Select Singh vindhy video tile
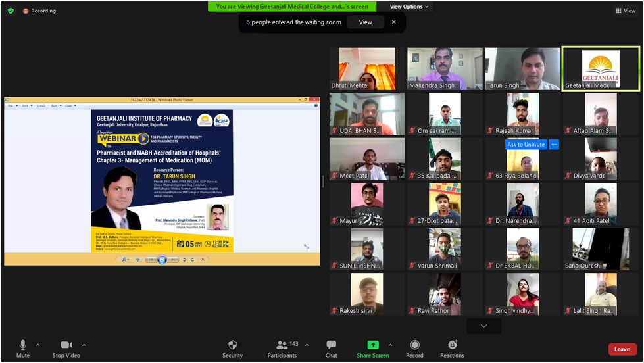Image resolution: width=644 pixels, height=363 pixels. click(x=522, y=295)
